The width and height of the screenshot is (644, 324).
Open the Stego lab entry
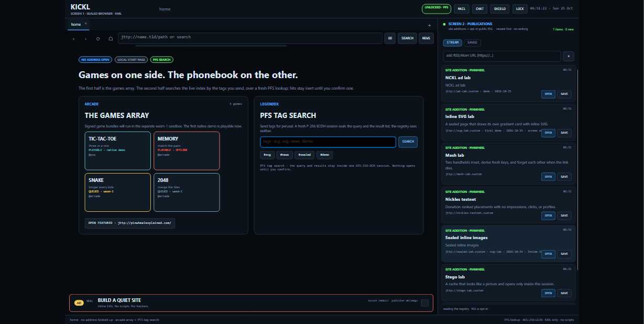(548, 293)
